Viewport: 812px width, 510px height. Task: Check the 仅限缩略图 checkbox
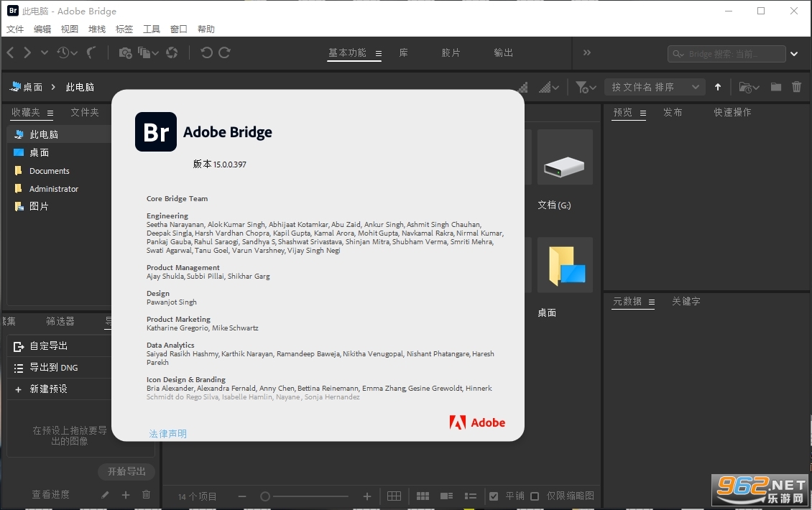[x=535, y=496]
